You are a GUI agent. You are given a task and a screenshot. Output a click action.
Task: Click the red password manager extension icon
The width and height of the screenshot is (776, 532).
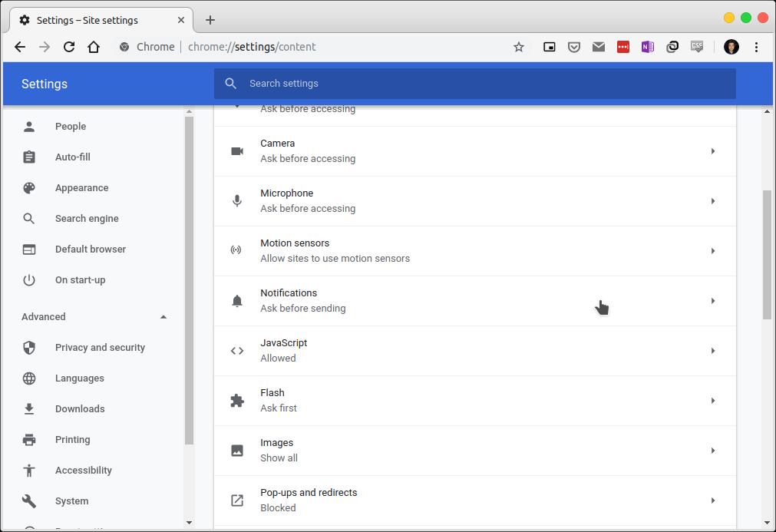(x=623, y=47)
